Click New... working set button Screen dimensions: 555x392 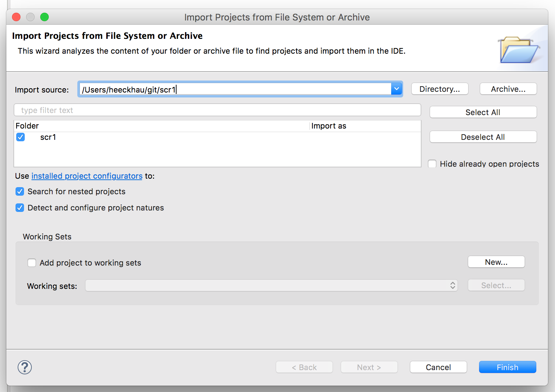coord(496,262)
